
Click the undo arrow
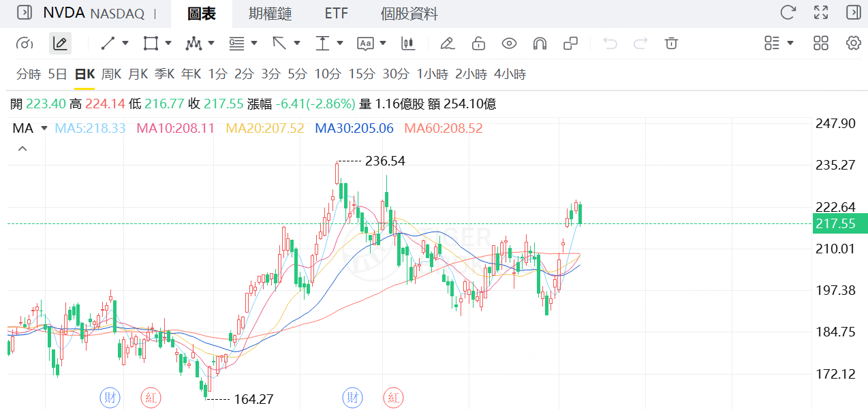coord(610,44)
